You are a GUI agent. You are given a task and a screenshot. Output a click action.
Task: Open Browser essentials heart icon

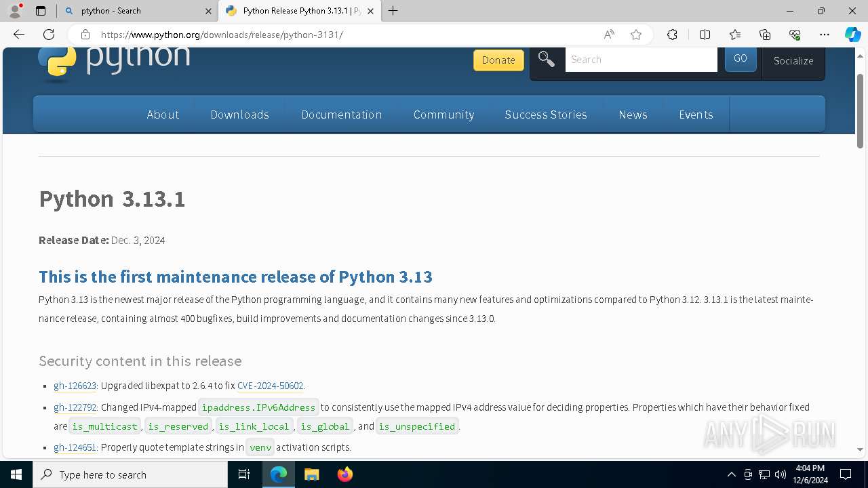click(x=795, y=35)
